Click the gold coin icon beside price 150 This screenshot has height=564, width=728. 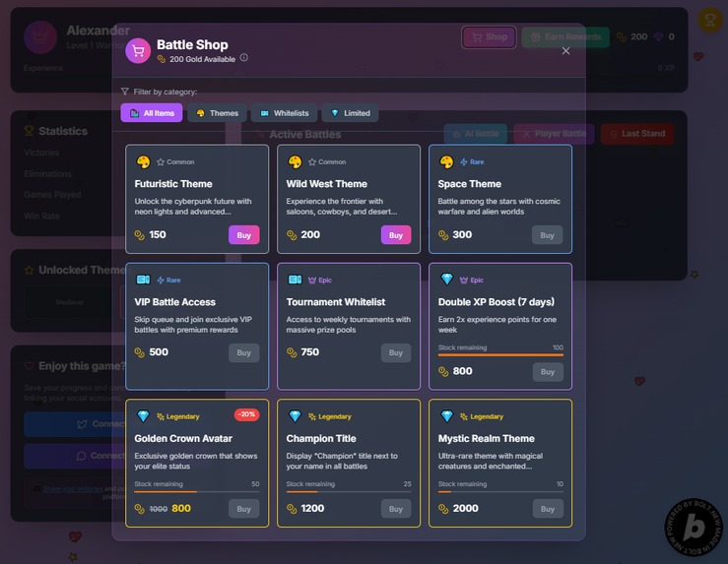coord(139,235)
